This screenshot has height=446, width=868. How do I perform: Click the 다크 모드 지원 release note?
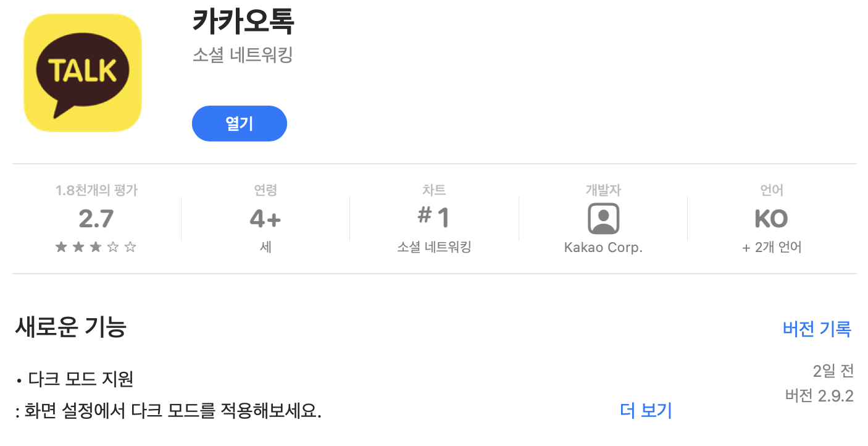(x=80, y=379)
